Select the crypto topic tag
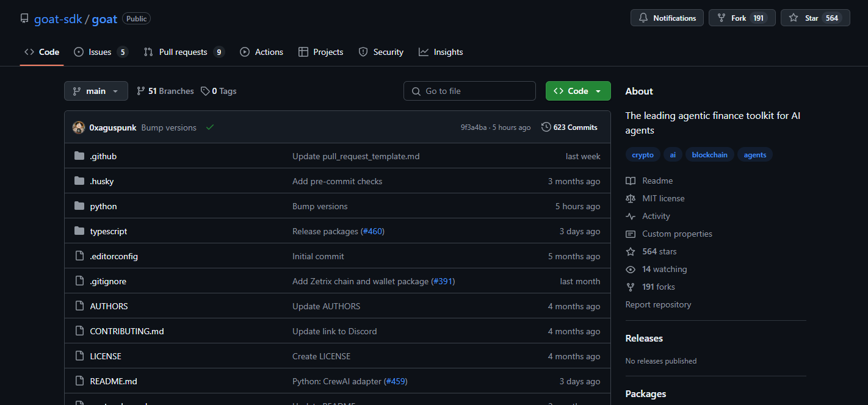Viewport: 868px width, 405px height. point(643,155)
